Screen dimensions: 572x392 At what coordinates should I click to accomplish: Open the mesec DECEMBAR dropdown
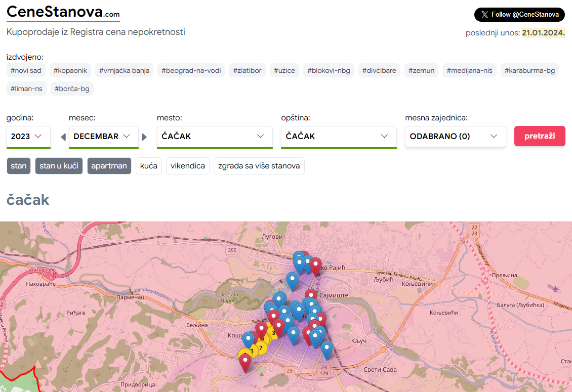pos(103,137)
